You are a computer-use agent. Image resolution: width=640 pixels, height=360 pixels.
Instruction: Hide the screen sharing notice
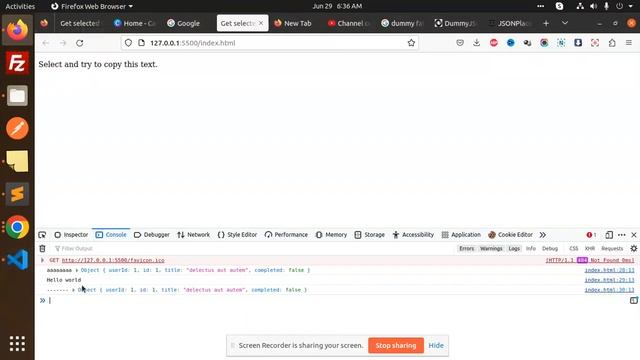(x=436, y=345)
